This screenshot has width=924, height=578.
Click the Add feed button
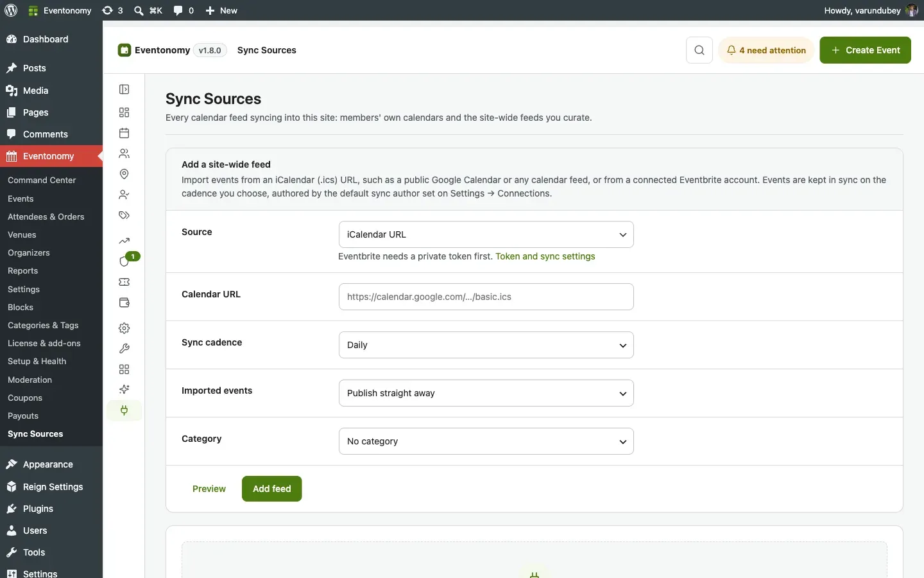272,489
